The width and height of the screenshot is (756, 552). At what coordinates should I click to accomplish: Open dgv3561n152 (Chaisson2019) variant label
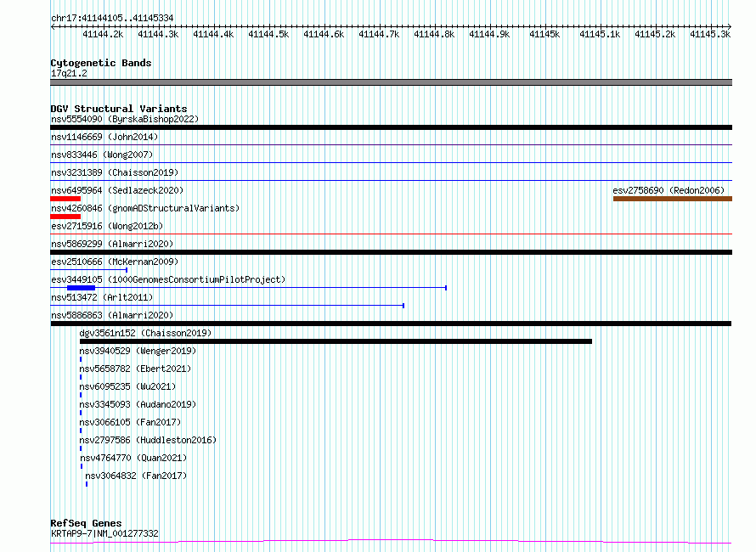(145, 333)
